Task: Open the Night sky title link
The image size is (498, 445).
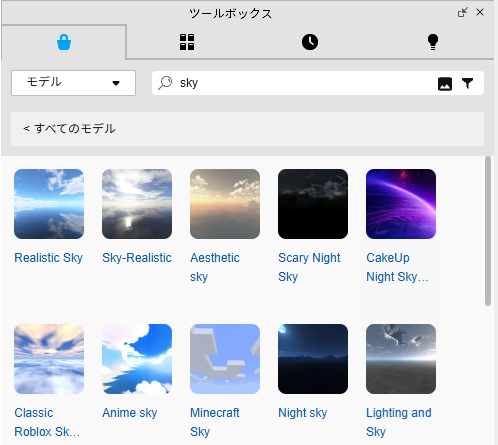Action: (303, 413)
